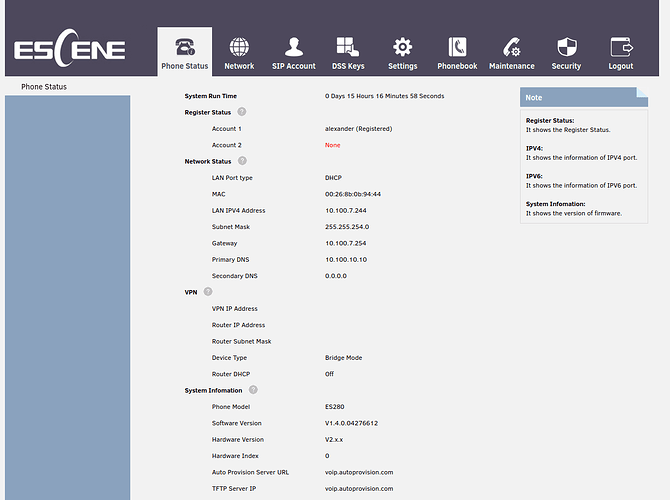Click the LAN IPV4 address 10.100.7.244
The height and width of the screenshot is (500, 670).
346,211
